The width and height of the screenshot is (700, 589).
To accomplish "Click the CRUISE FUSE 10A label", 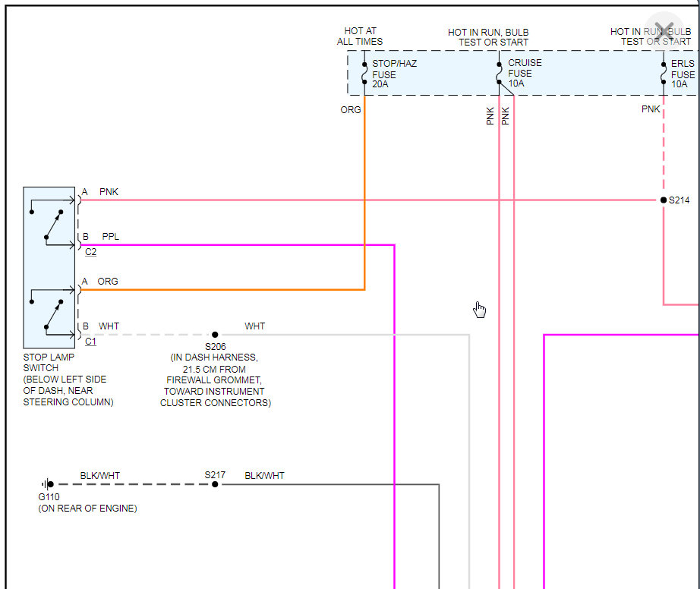I will click(525, 73).
